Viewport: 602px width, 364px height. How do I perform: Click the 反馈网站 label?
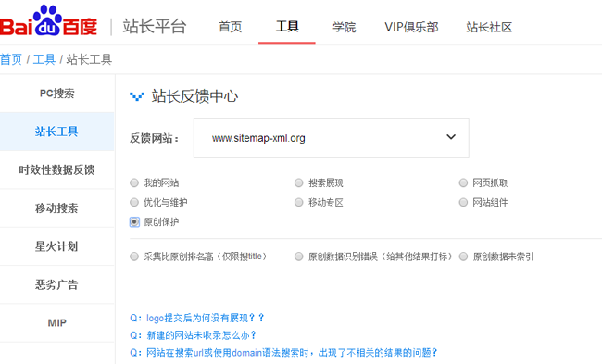(x=155, y=138)
